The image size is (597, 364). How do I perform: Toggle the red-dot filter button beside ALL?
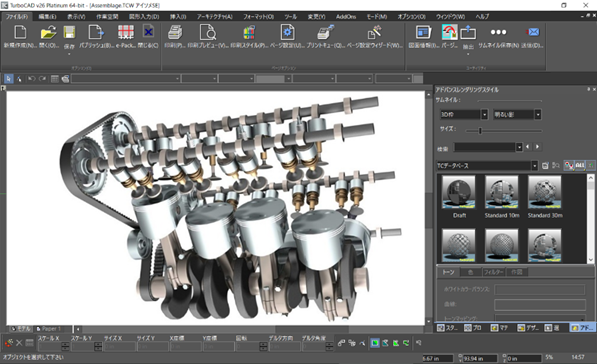coord(569,165)
